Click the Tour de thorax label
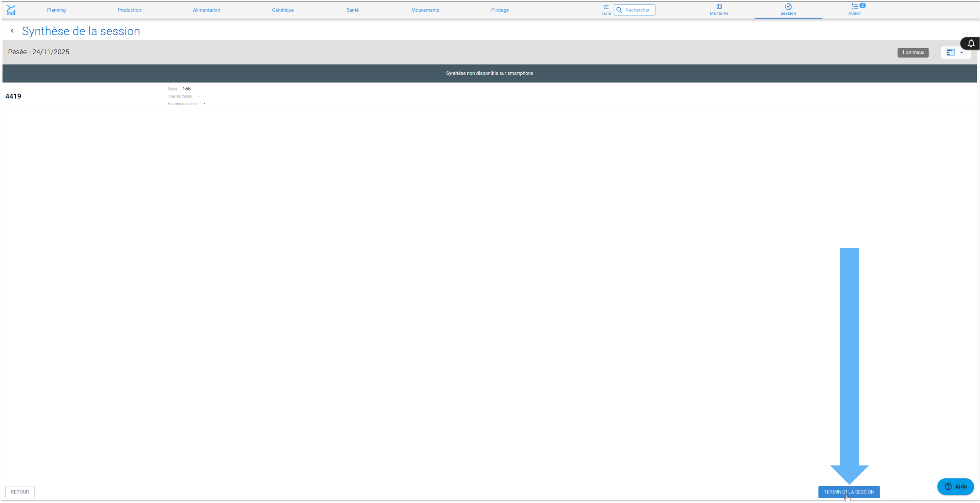 pyautogui.click(x=179, y=96)
